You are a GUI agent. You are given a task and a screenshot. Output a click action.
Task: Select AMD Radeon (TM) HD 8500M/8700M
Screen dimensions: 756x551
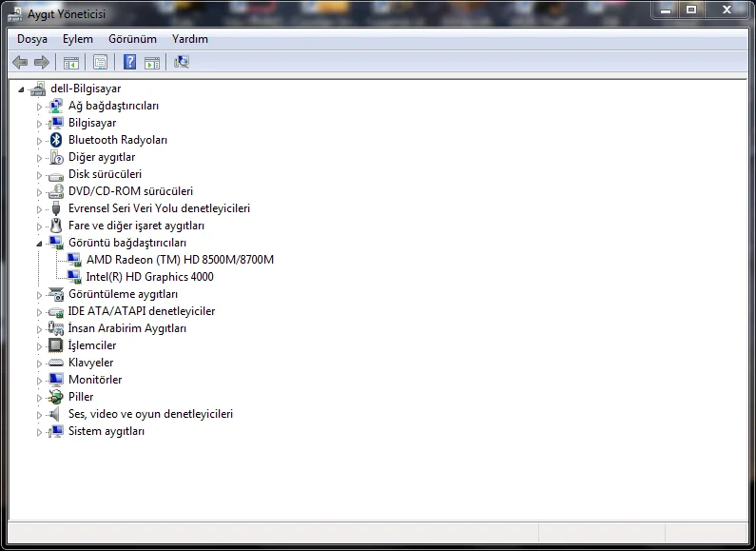[180, 260]
